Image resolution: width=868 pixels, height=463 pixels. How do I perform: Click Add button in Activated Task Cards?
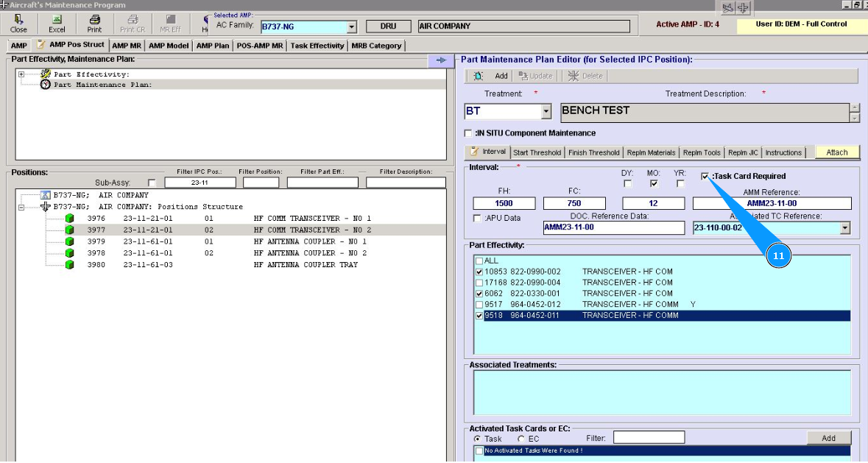click(x=828, y=438)
